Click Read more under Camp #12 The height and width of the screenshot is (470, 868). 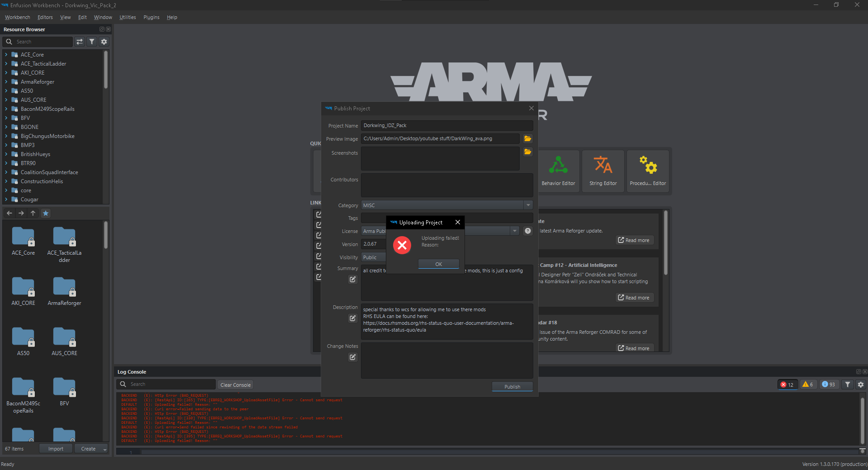pyautogui.click(x=634, y=298)
